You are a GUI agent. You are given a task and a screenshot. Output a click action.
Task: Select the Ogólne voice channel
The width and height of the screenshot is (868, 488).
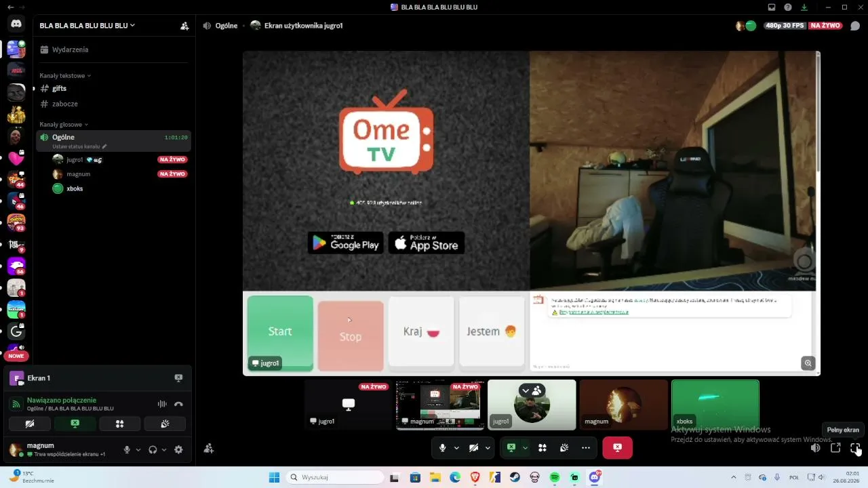[x=113, y=140]
